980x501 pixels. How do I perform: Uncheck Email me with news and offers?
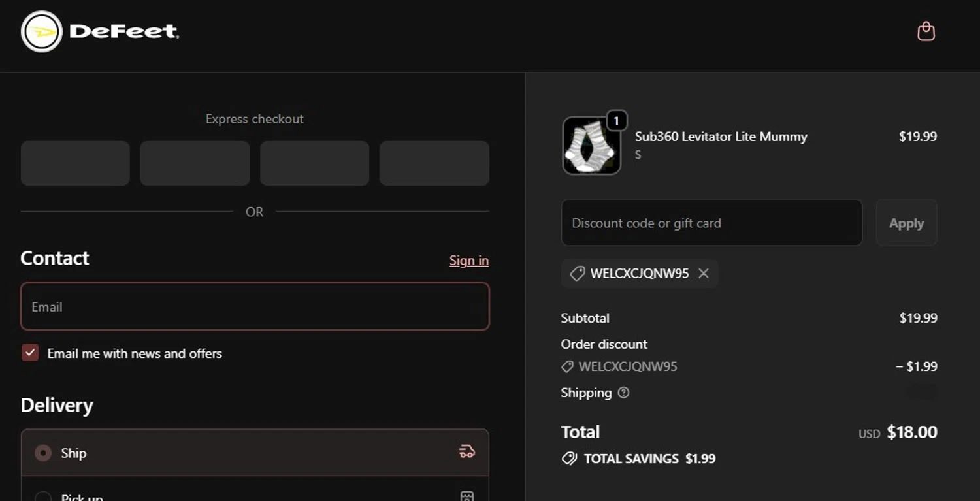pos(30,353)
